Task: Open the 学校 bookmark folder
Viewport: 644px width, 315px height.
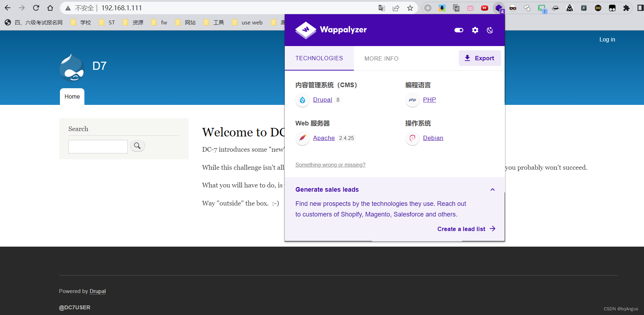Action: [x=81, y=22]
